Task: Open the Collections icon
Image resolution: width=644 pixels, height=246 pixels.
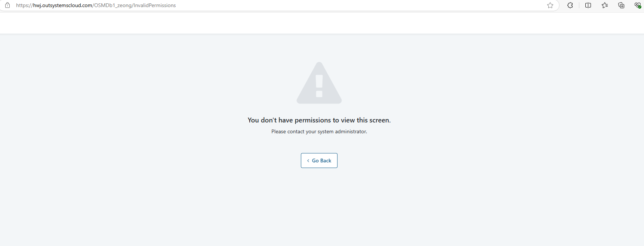Action: [621, 5]
